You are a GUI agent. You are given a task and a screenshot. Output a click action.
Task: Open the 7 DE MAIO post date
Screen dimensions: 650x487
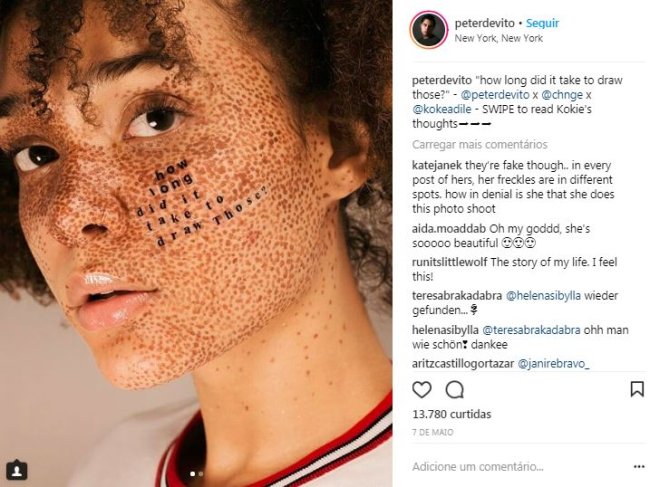(433, 431)
